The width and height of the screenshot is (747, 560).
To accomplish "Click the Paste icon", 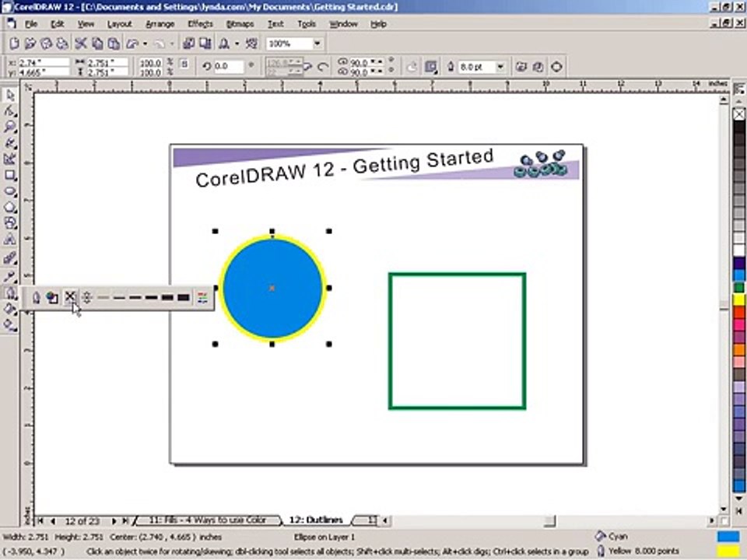I will pos(114,44).
